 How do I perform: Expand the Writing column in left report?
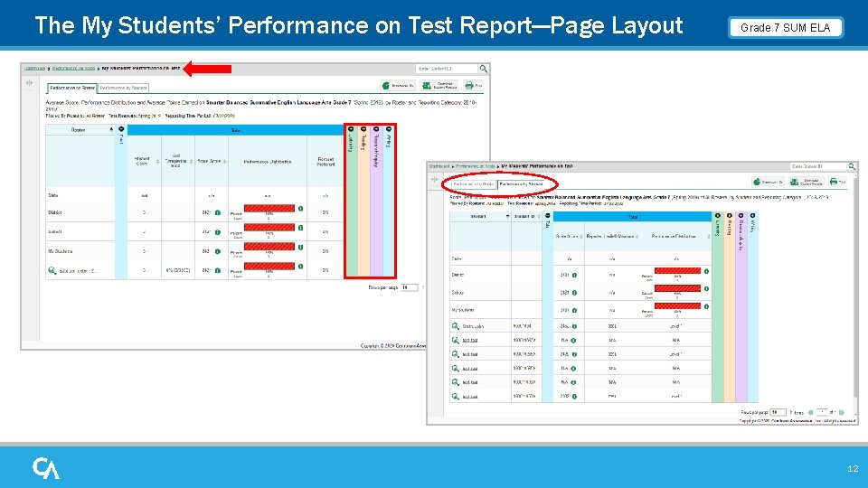[x=389, y=129]
